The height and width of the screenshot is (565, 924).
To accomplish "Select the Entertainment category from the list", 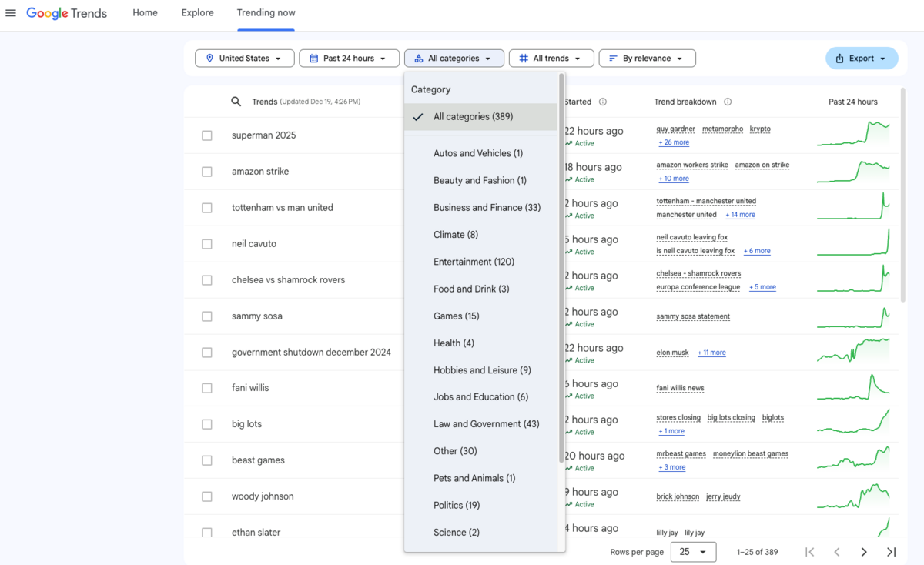I will [x=474, y=261].
